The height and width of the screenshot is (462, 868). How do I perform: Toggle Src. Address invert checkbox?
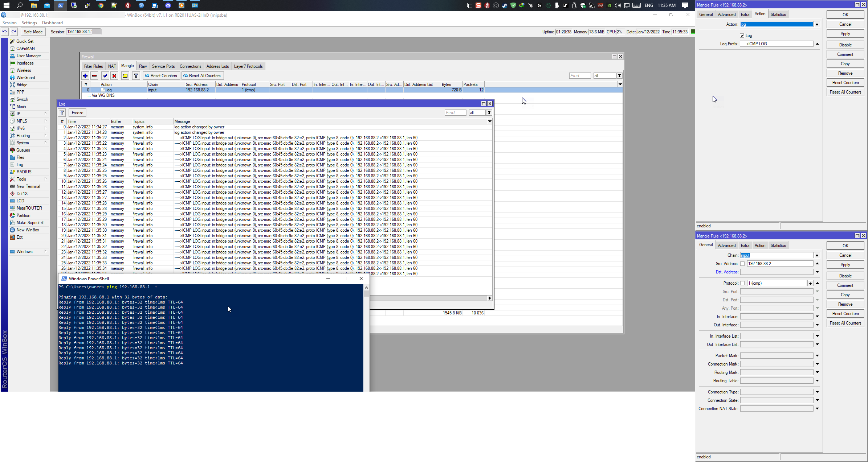coord(742,264)
